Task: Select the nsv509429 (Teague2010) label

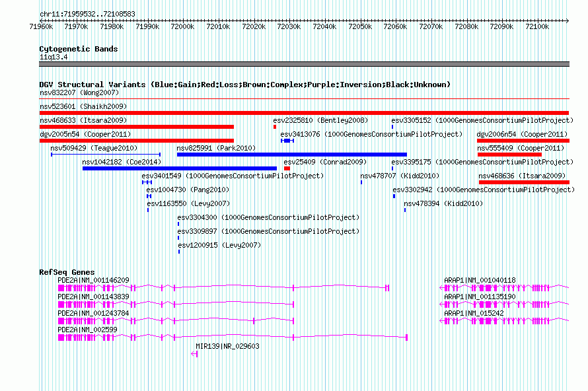Action: point(94,148)
